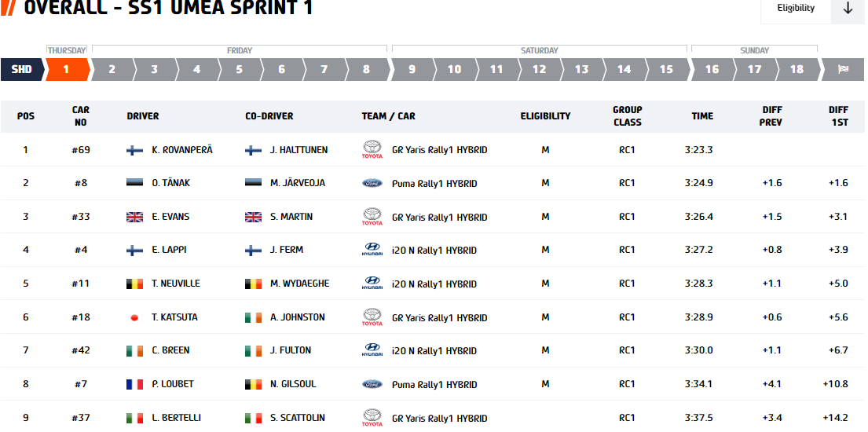Jump to stage 9 on Saturday

coord(412,69)
